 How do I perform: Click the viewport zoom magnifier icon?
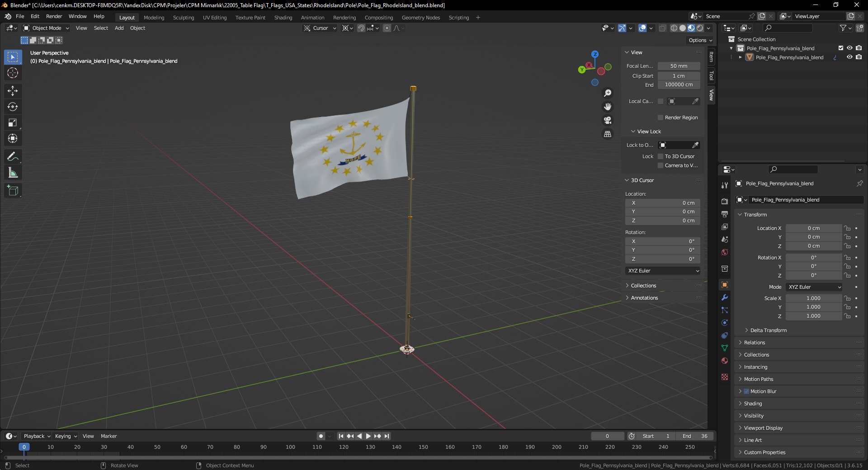point(608,93)
